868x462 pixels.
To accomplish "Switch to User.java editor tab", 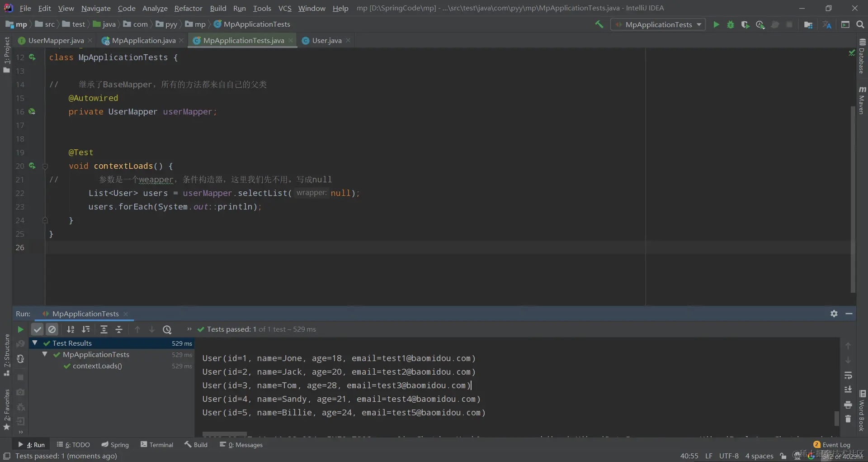I will [326, 40].
